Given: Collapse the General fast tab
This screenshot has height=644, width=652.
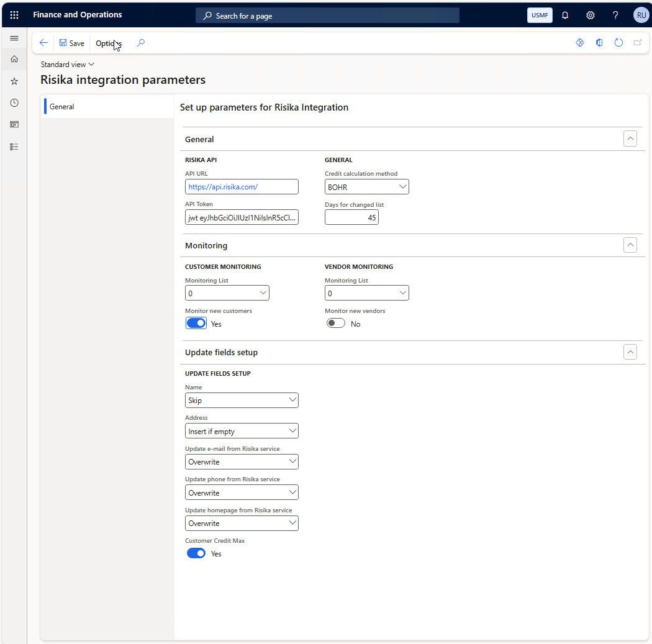Looking at the screenshot, I should click(x=630, y=138).
